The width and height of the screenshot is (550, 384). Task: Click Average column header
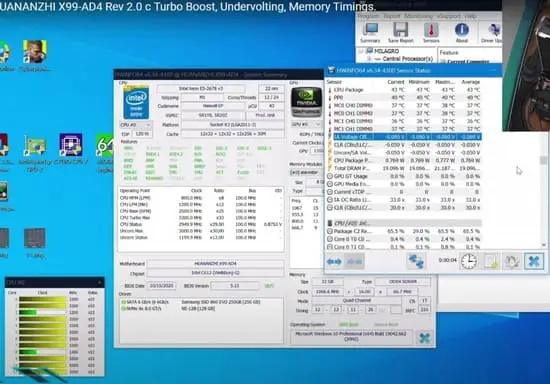(470, 82)
